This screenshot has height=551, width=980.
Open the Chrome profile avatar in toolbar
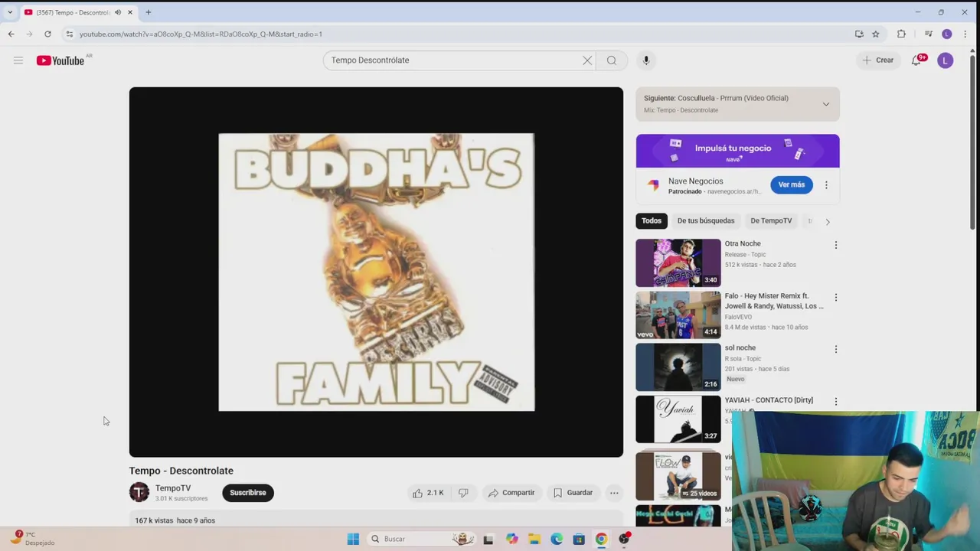947,34
